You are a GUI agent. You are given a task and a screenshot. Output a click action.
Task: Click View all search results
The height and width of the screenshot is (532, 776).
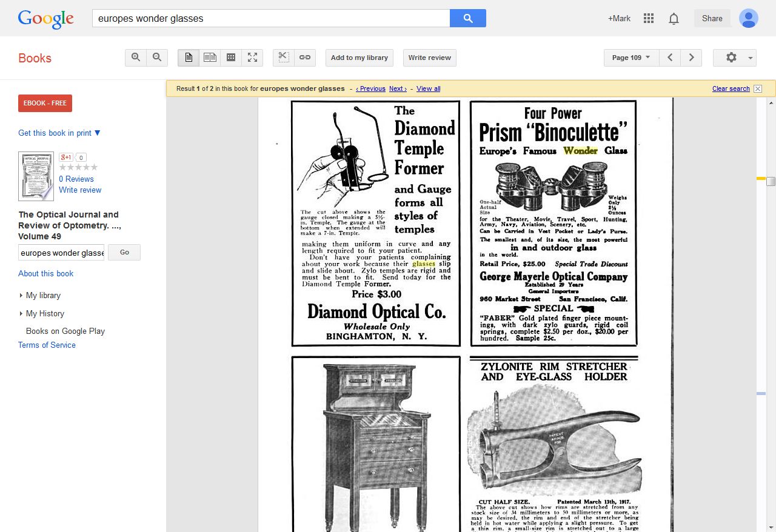pyautogui.click(x=429, y=88)
